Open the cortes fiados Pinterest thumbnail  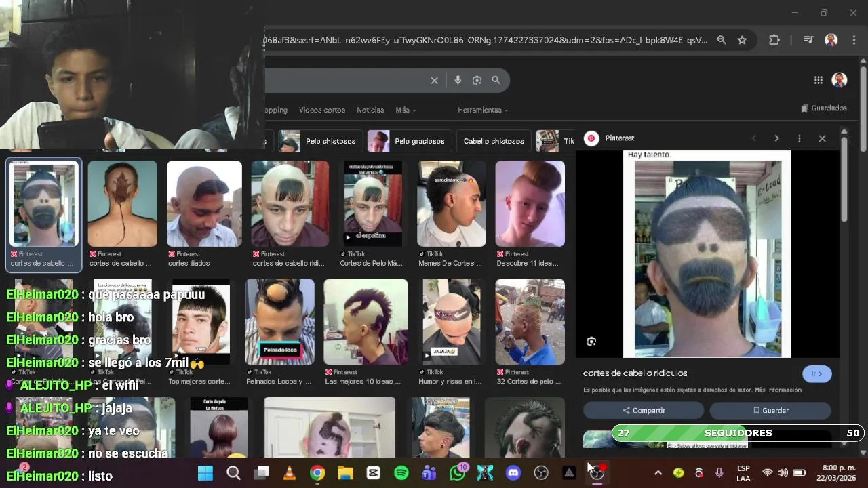(204, 203)
